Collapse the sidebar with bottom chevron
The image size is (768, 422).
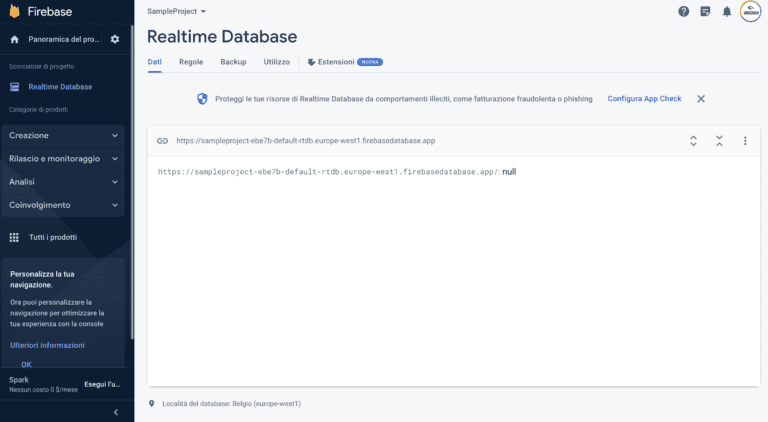click(x=115, y=412)
